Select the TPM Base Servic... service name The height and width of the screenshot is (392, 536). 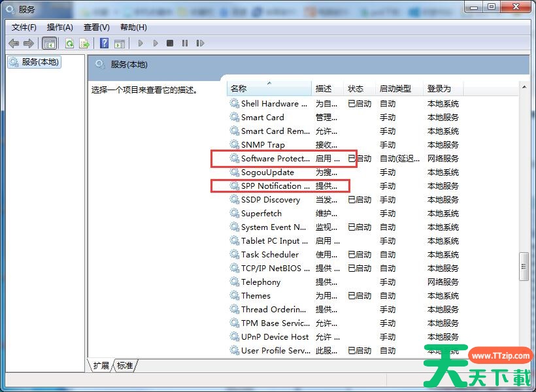(x=275, y=323)
